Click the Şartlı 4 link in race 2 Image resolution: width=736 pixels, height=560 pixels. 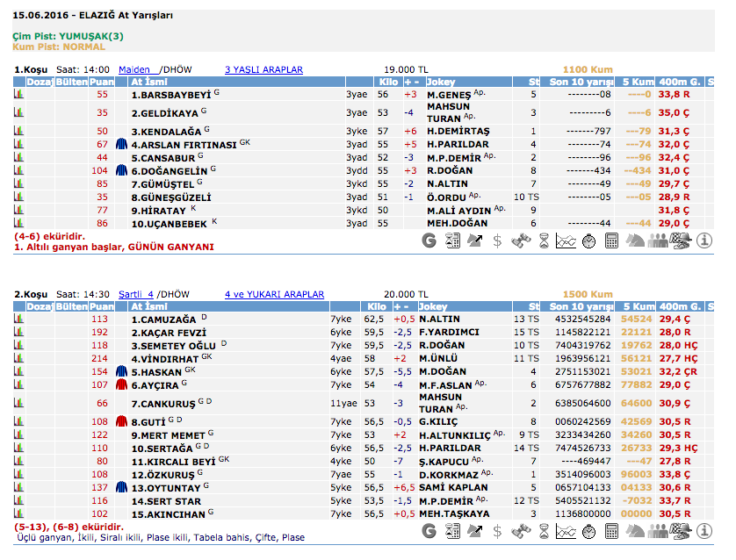coord(136,294)
